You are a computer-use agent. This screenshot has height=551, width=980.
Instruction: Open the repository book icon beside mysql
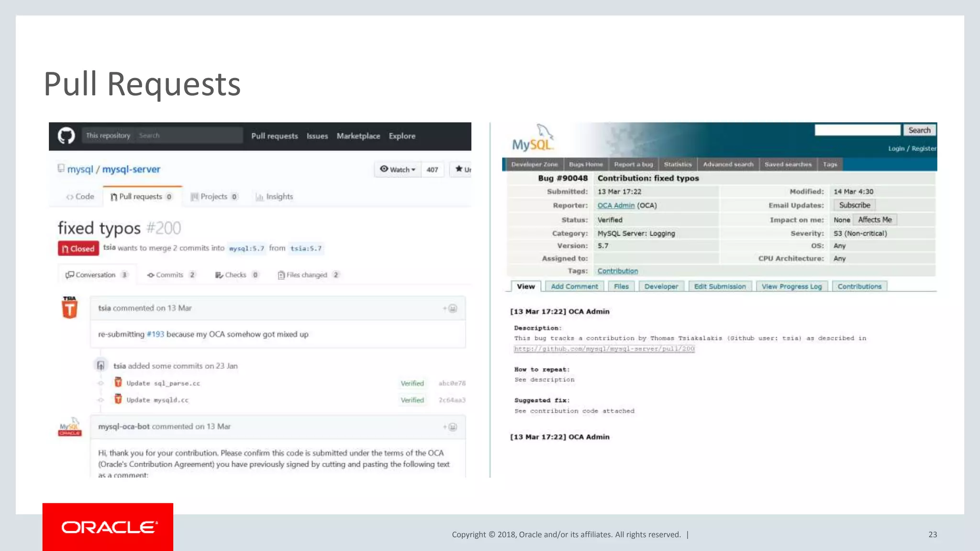point(61,168)
